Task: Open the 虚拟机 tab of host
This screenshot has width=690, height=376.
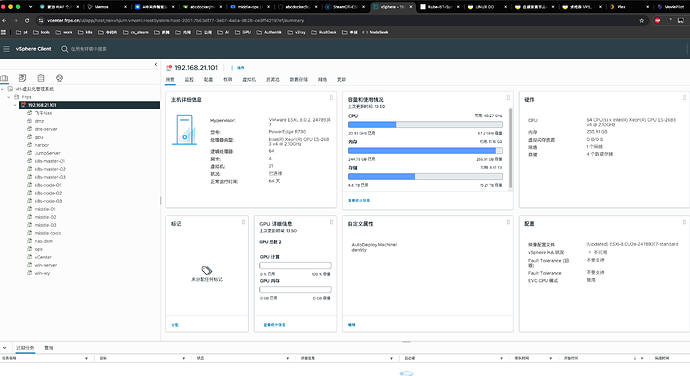Action: pyautogui.click(x=249, y=80)
